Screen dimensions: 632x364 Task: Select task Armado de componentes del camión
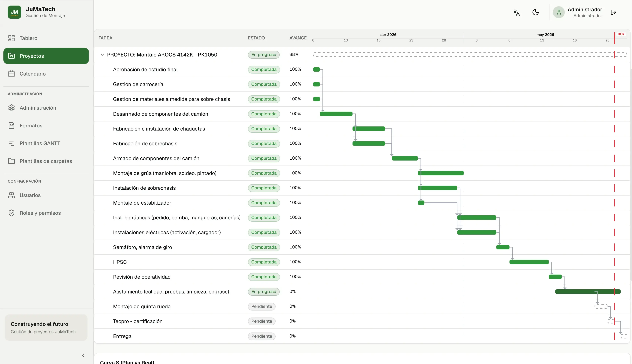click(156, 158)
